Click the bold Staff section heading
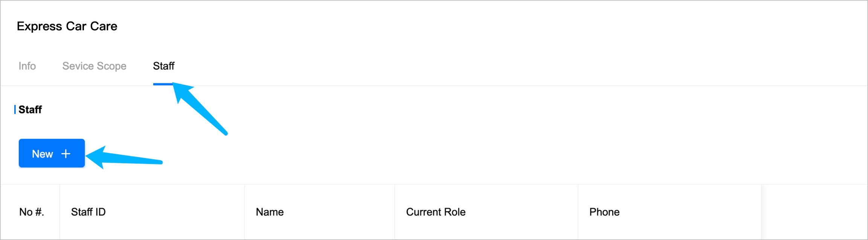The image size is (868, 240). pyautogui.click(x=30, y=110)
